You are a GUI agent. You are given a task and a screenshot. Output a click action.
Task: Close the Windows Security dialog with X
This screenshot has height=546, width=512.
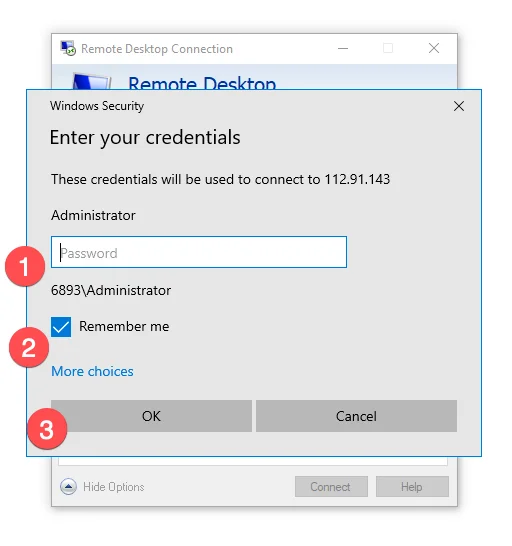tap(459, 106)
